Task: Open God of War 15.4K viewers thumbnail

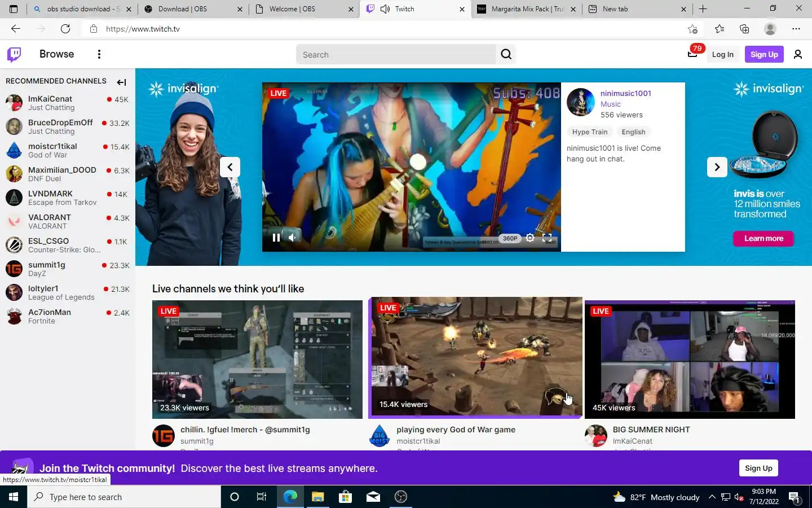Action: pyautogui.click(x=475, y=356)
